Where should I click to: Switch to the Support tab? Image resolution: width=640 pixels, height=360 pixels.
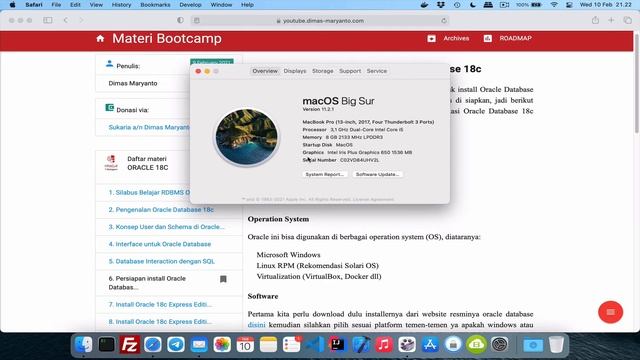pos(350,71)
